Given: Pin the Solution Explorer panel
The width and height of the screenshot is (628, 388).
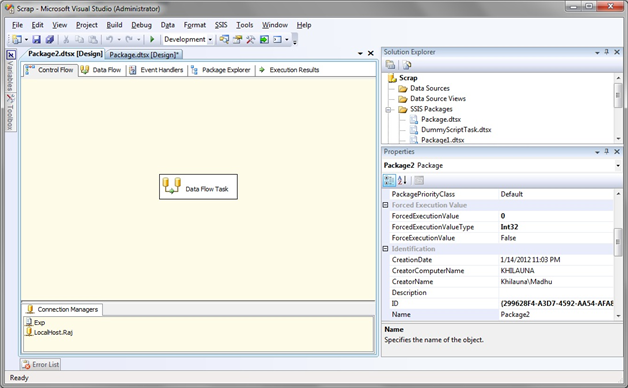Looking at the screenshot, I should (606, 52).
